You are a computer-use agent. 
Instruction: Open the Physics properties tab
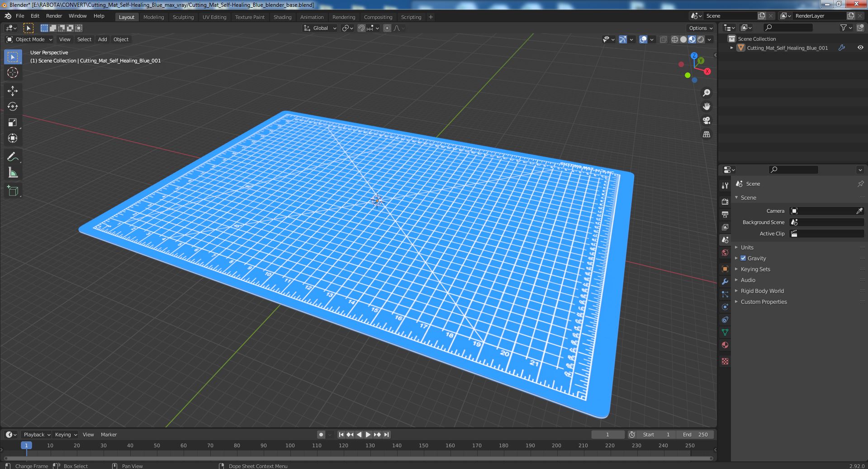pos(725,307)
